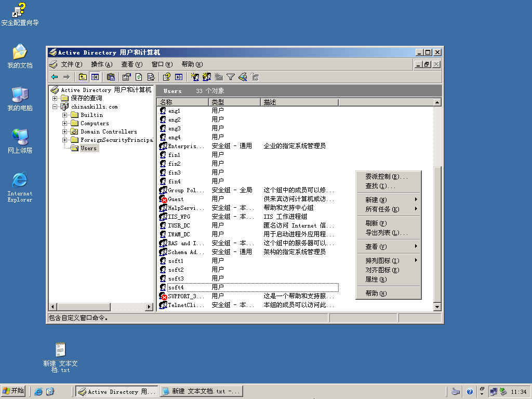The height and width of the screenshot is (399, 532).
Task: Select the fin3 user row
Action: pyautogui.click(x=248, y=172)
